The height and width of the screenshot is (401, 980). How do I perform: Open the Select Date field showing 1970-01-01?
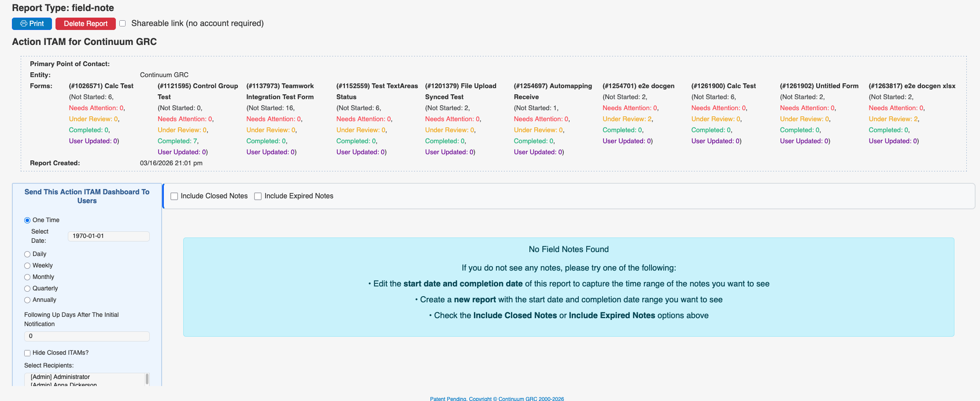(x=108, y=236)
